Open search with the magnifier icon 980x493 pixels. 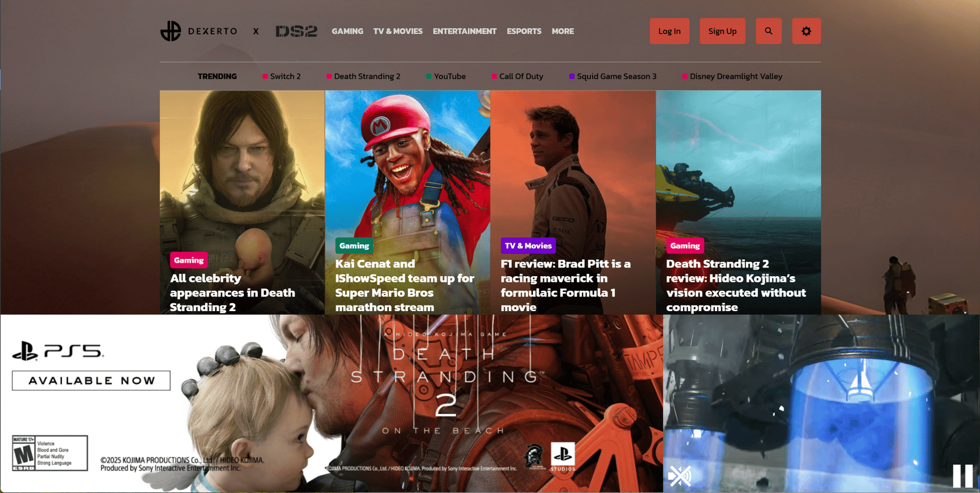pyautogui.click(x=769, y=31)
